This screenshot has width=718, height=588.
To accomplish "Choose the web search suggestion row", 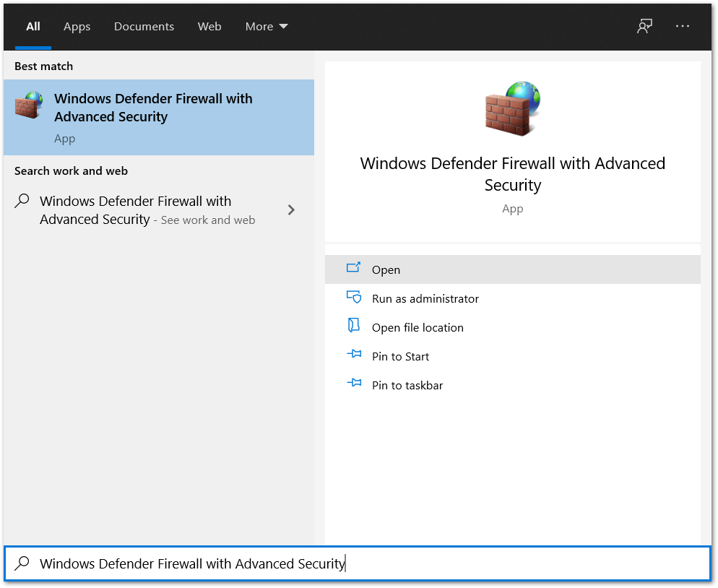I will [x=159, y=210].
